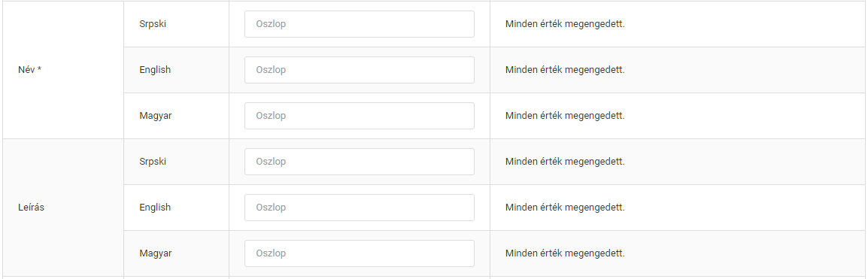Viewport: 868px width, 279px height.
Task: Focus the Oszlop field for Név Srpski
Action: point(360,24)
